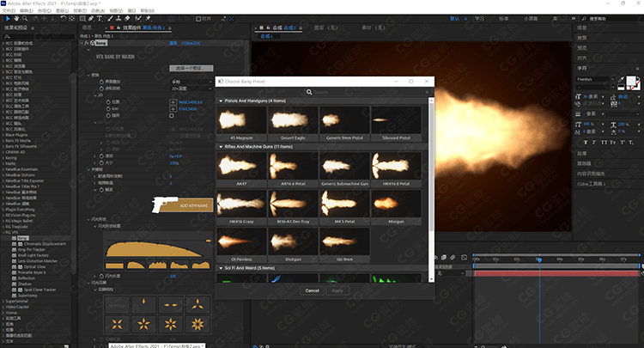
Task: Collapse the Sci Fi And Weird group
Action: 221,268
